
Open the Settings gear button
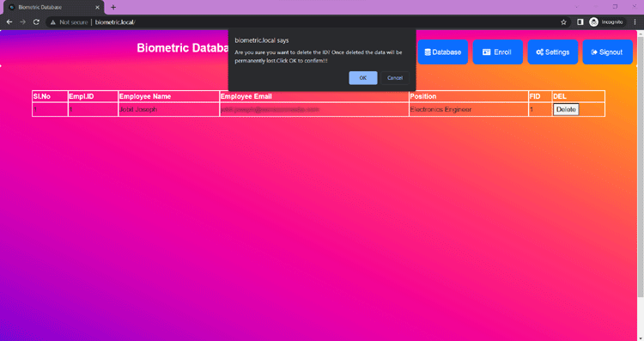coord(552,52)
